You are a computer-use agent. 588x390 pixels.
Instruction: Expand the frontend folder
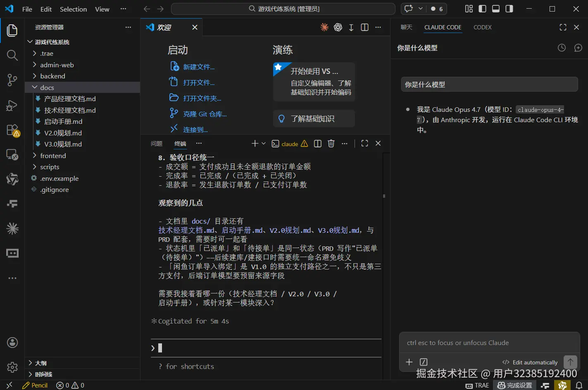[x=83, y=156]
